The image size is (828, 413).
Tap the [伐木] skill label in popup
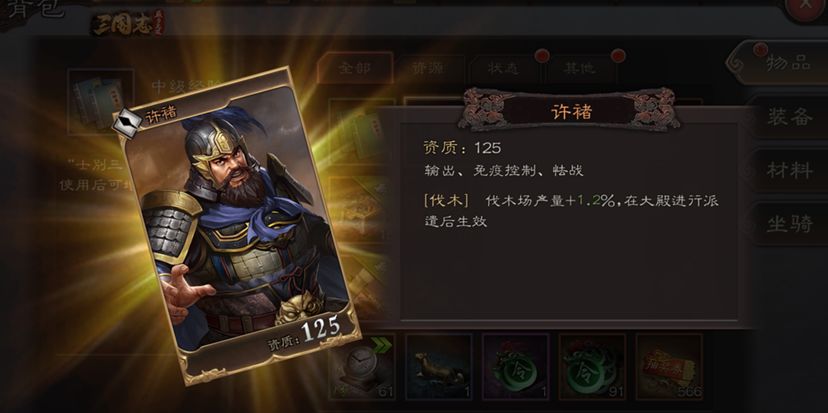pos(446,201)
